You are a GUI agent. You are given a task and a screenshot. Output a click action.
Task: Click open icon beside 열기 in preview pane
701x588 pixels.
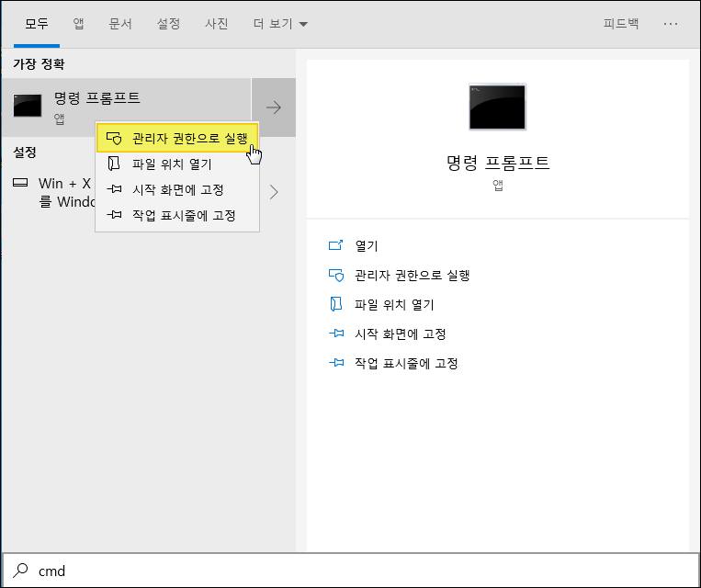coord(335,245)
